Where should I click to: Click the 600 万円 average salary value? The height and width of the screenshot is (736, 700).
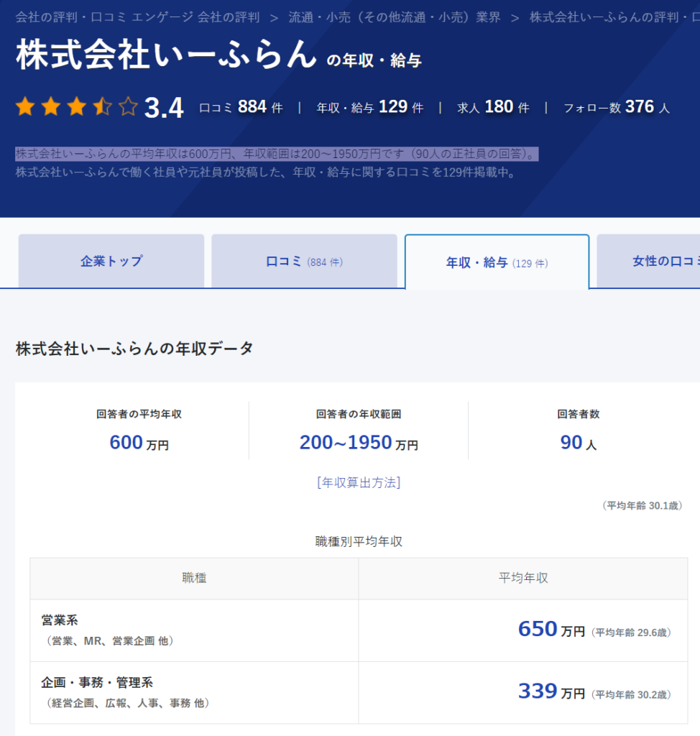point(139,443)
